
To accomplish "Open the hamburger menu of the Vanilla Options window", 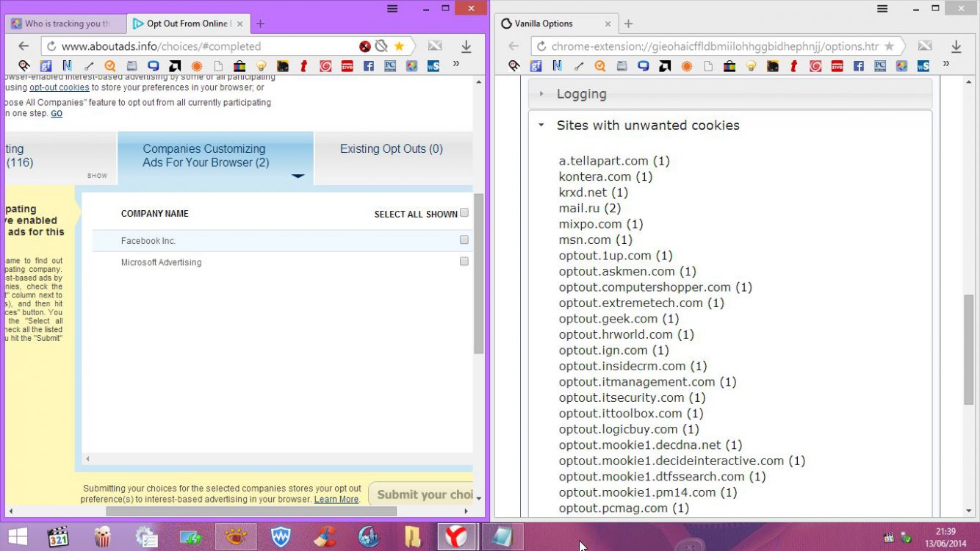I will click(882, 9).
